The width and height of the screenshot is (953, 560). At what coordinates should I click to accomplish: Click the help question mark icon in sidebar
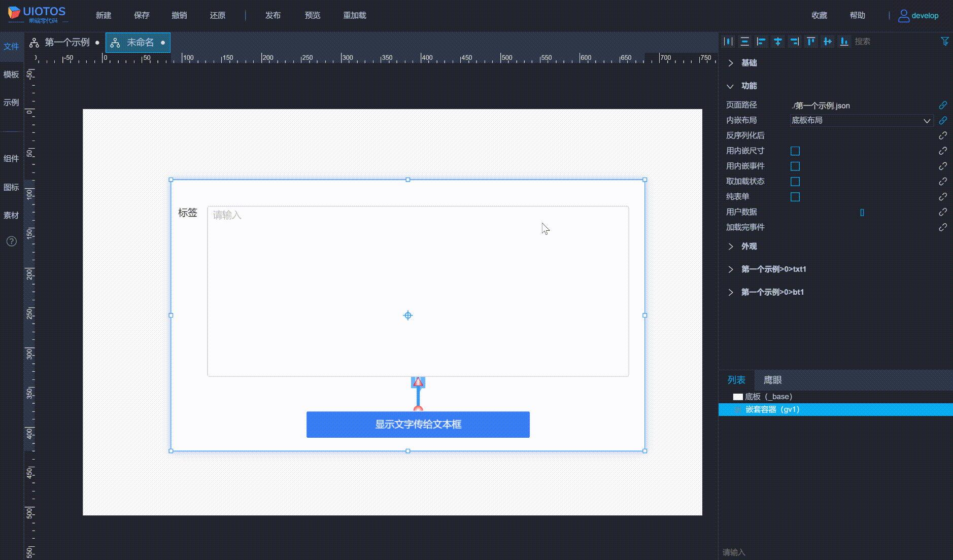coord(12,241)
